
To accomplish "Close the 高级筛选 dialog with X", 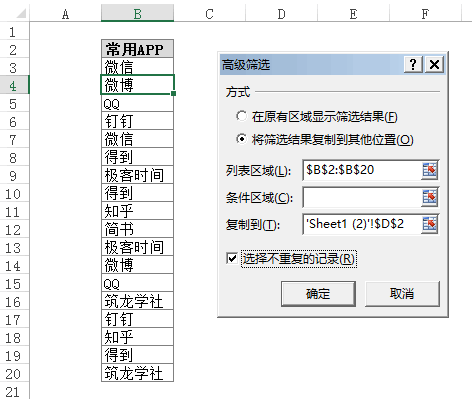I will tap(434, 64).
